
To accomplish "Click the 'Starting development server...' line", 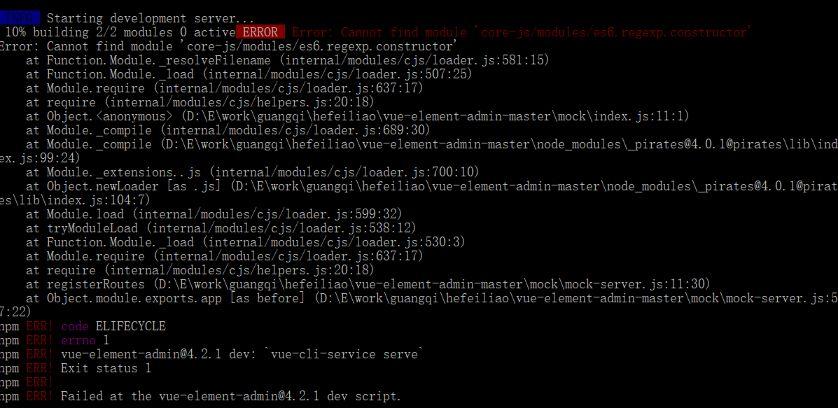I will click(150, 19).
